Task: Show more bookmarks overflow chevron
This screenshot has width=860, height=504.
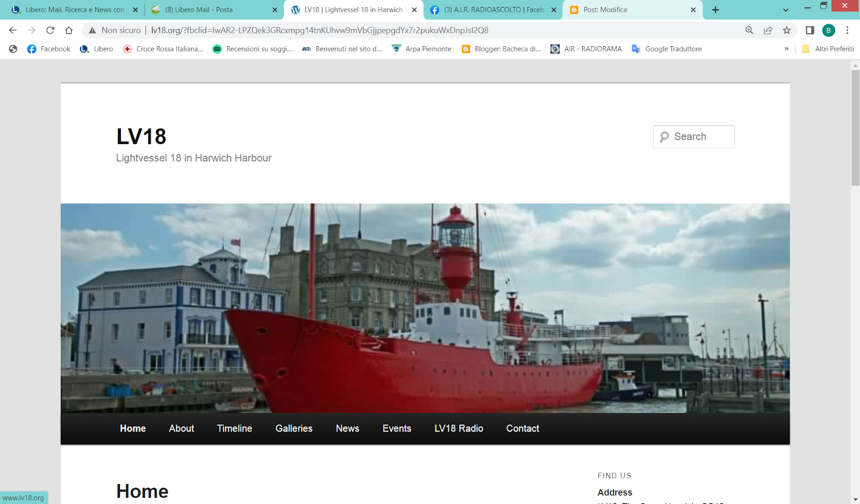Action: pyautogui.click(x=786, y=49)
